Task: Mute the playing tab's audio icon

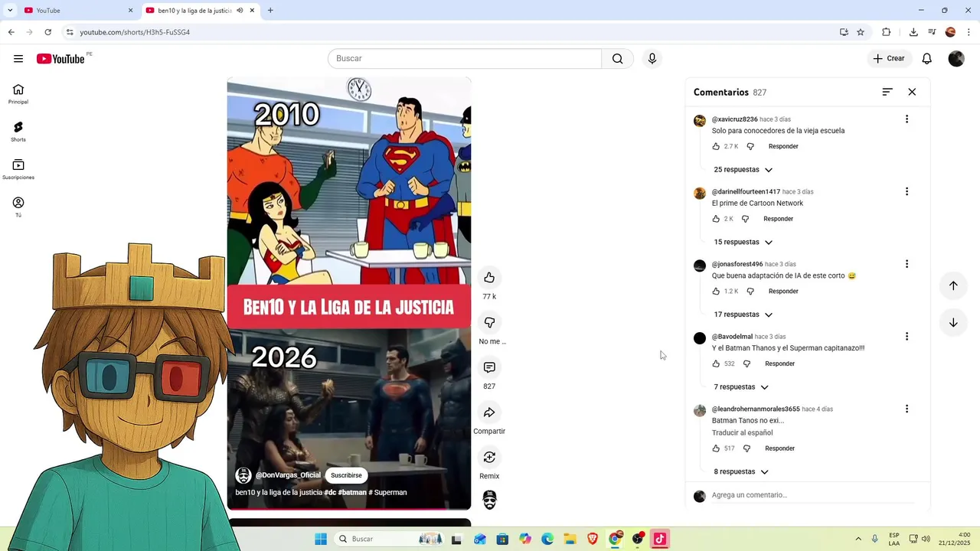Action: point(240,11)
